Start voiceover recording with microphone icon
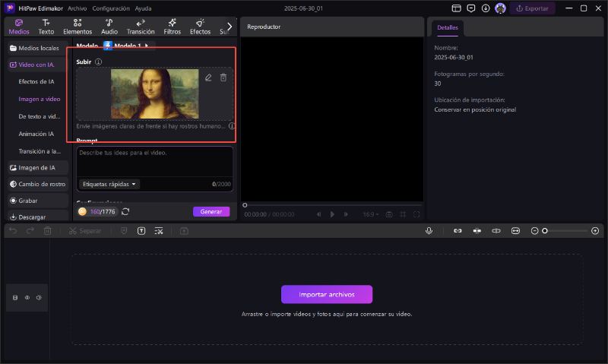Viewport: 608px width, 364px height. pyautogui.click(x=429, y=231)
